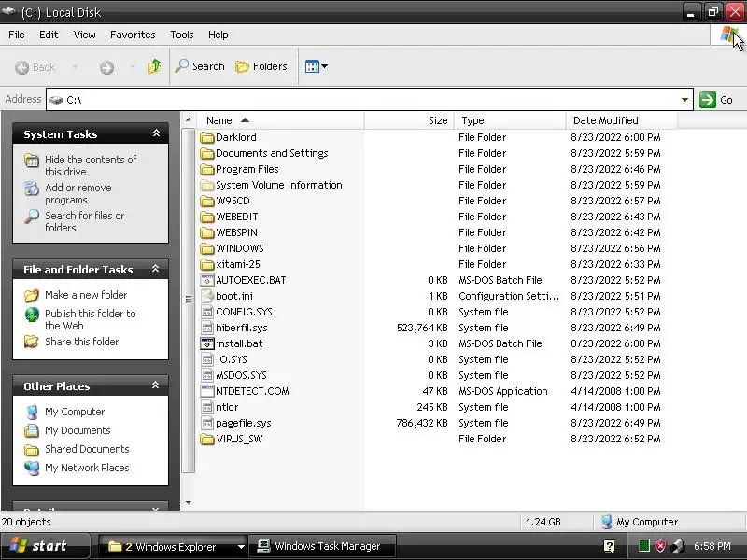The image size is (747, 560).
Task: Select the WEBSPIN folder icon
Action: [206, 232]
